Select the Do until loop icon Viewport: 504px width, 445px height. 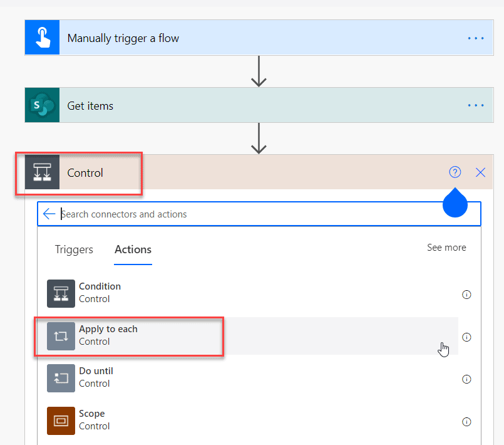click(61, 378)
